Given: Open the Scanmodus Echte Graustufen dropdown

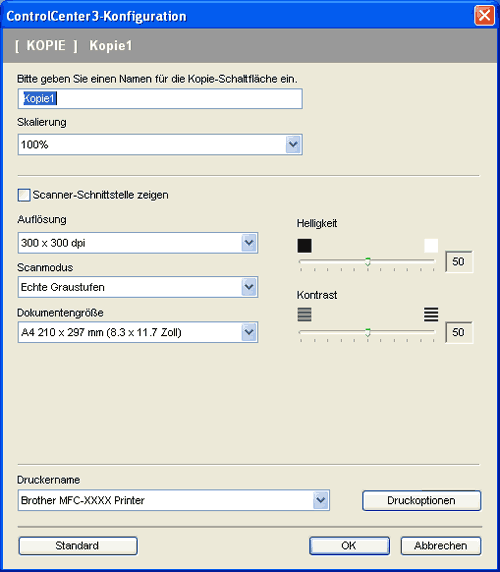Looking at the screenshot, I should pos(249,287).
